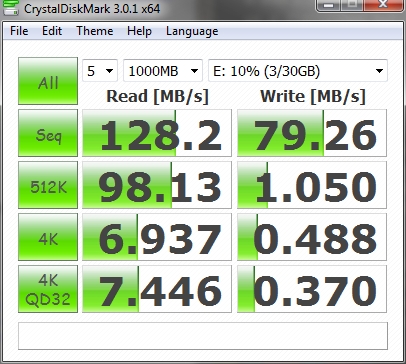The width and height of the screenshot is (406, 364).
Task: Start the Seq sequential test
Action: click(48, 133)
